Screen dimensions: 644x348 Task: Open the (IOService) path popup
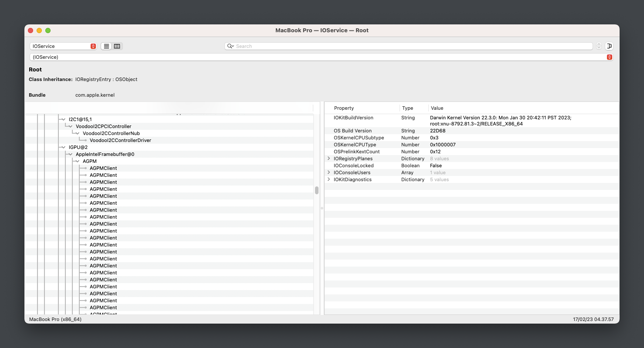click(x=321, y=57)
